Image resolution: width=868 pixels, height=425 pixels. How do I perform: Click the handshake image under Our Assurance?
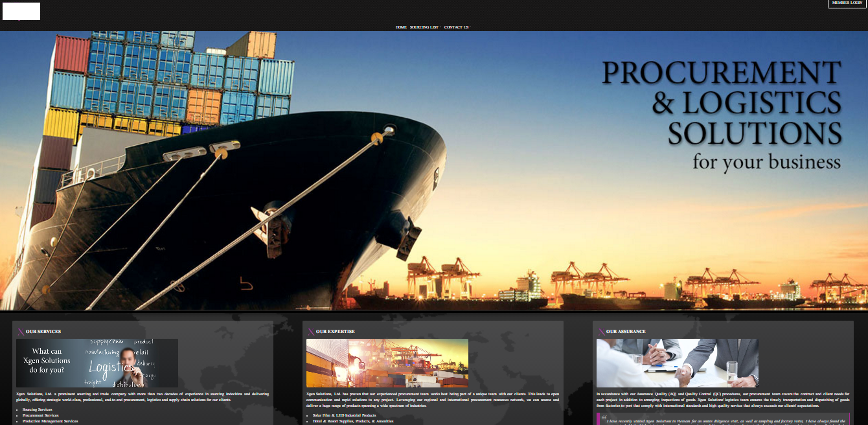point(677,363)
